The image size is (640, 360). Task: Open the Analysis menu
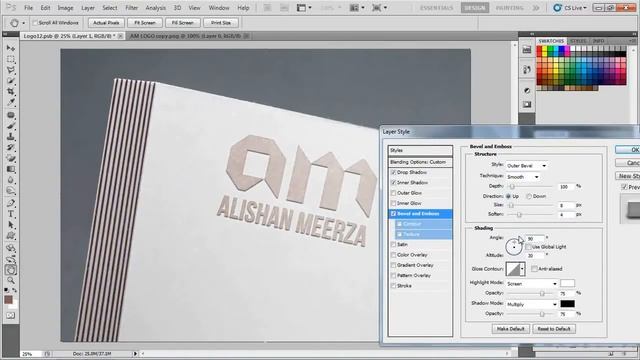tap(156, 7)
